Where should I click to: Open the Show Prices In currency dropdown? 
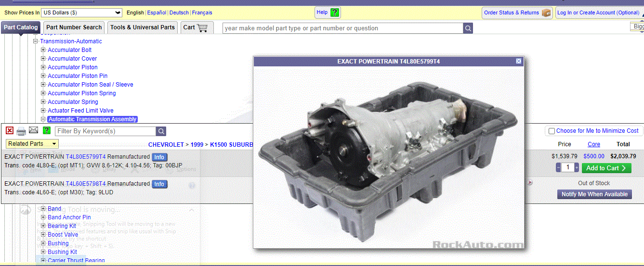(x=81, y=13)
